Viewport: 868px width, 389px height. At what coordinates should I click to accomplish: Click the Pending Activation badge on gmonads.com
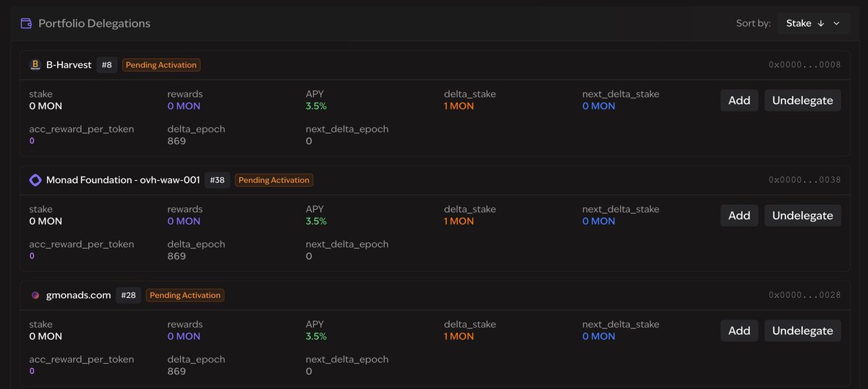pos(185,295)
